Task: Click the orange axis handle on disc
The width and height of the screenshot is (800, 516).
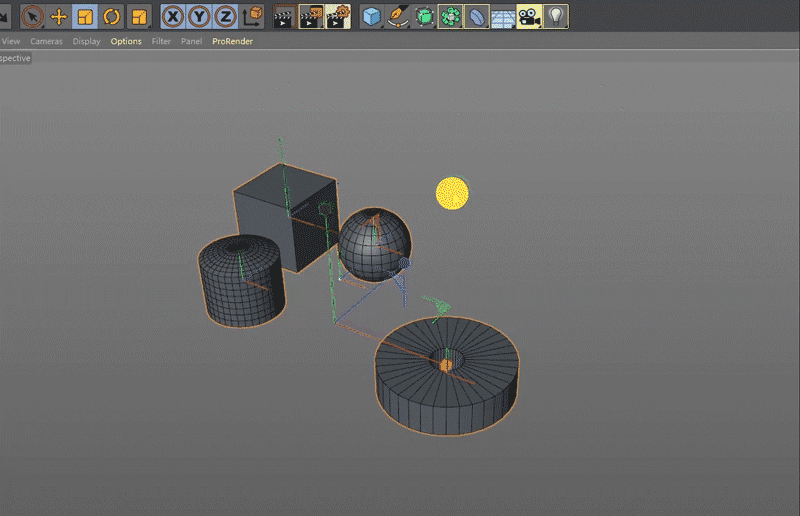Action: coord(445,365)
